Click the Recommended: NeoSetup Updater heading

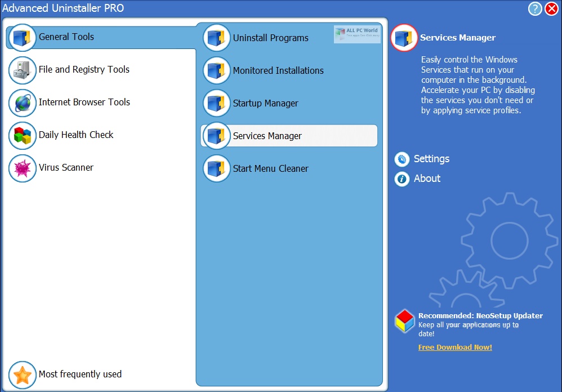(x=480, y=315)
